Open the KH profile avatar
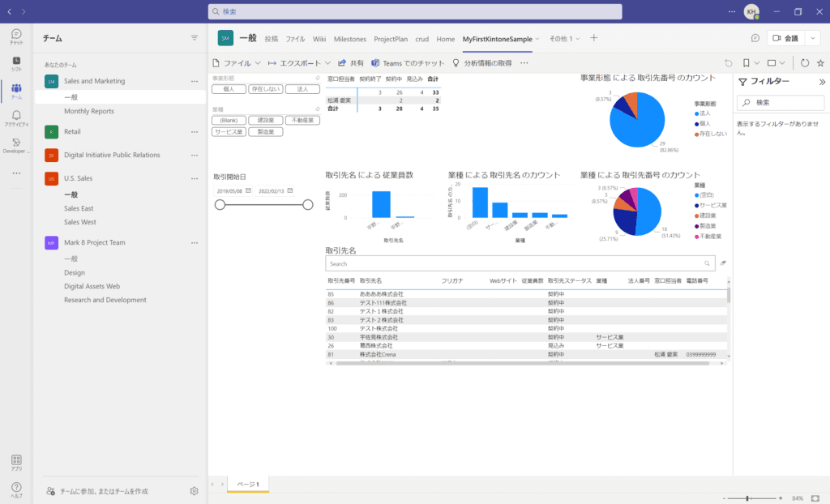 coord(751,11)
